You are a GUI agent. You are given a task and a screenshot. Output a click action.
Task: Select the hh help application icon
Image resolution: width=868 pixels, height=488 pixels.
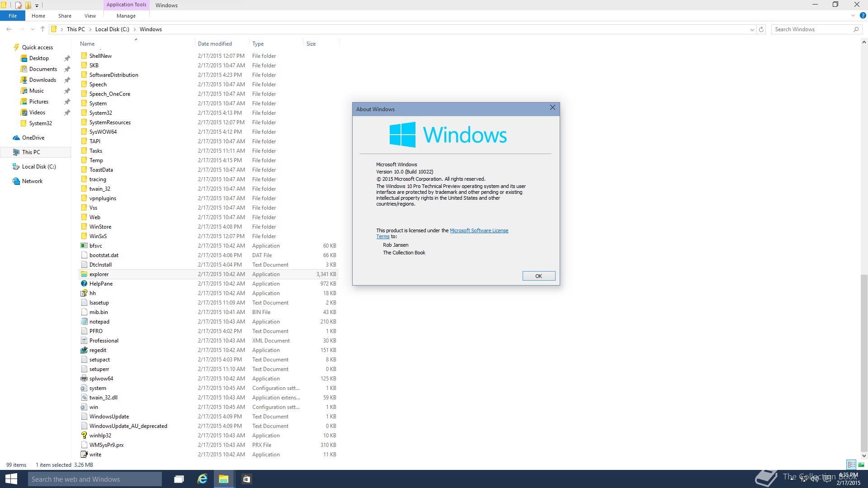click(x=84, y=293)
